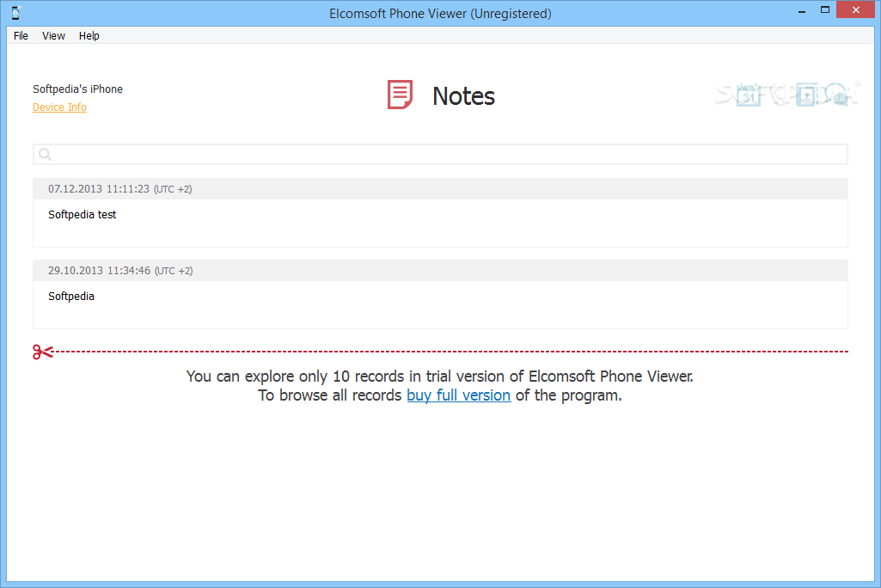The width and height of the screenshot is (881, 588).
Task: Maximize the Elcomsoft Phone Viewer window
Action: pos(825,10)
